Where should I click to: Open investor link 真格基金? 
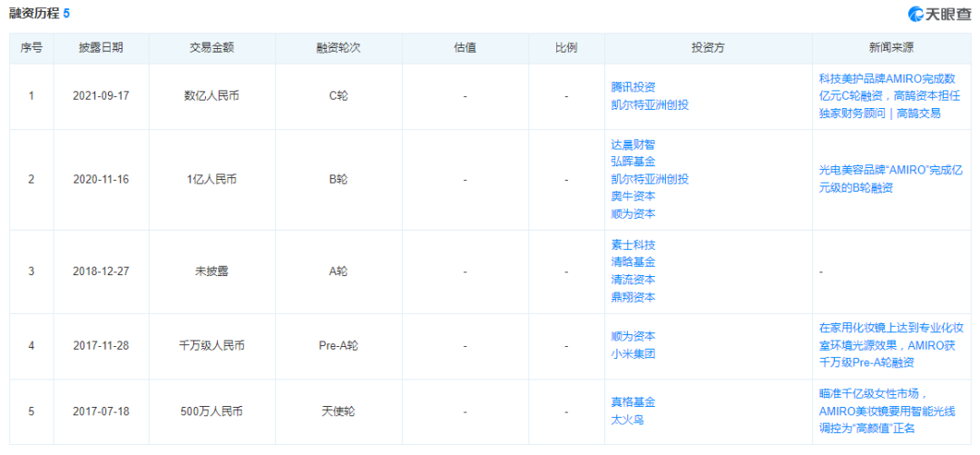(x=632, y=402)
